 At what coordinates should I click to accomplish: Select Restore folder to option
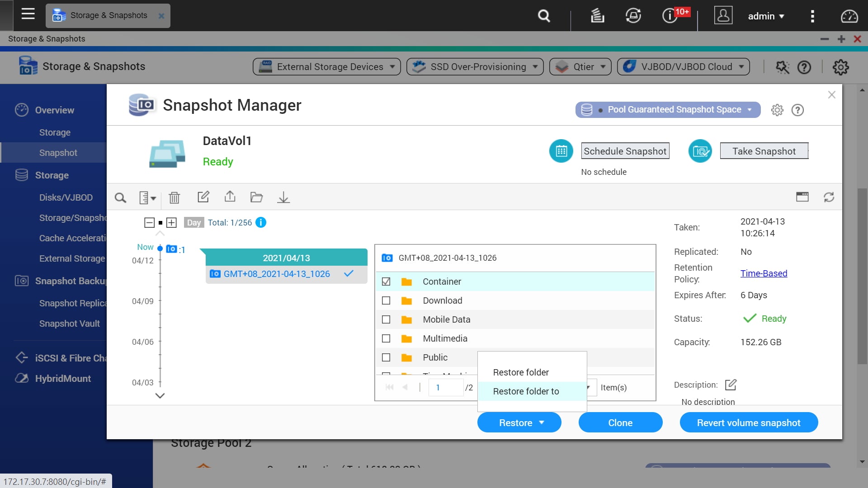click(526, 391)
